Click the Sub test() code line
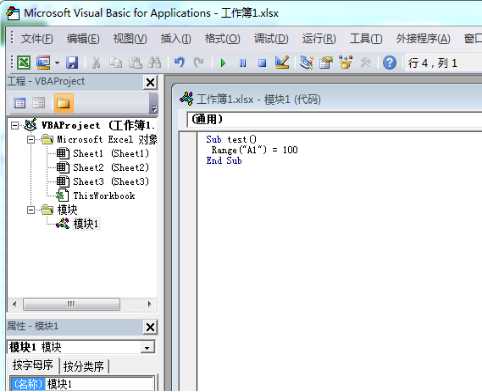 click(x=231, y=139)
